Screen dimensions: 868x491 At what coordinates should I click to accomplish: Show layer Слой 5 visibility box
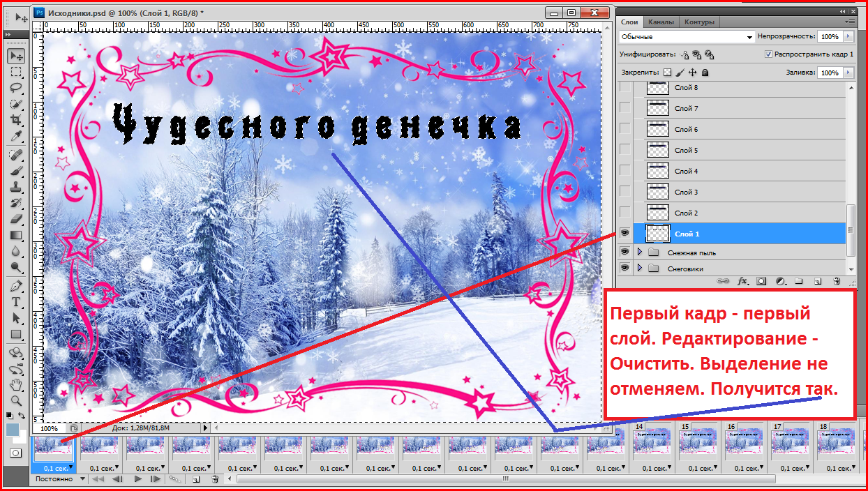(625, 149)
